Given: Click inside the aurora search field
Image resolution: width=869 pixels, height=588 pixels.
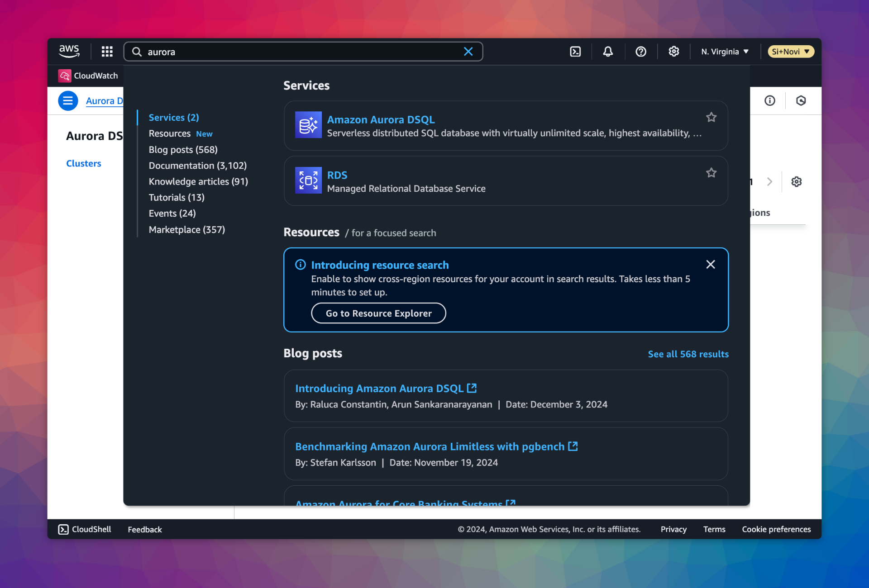Looking at the screenshot, I should [x=303, y=52].
